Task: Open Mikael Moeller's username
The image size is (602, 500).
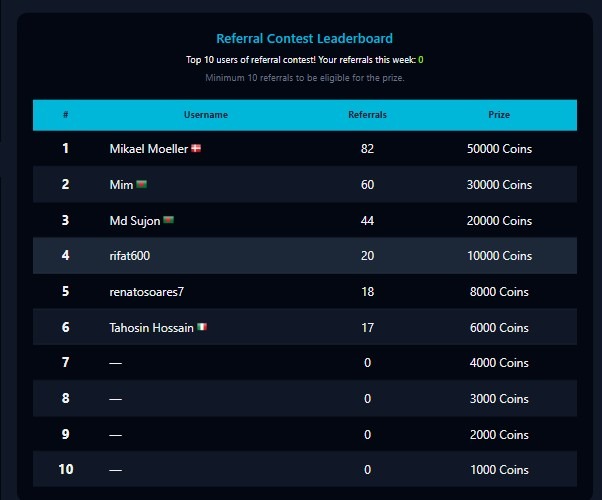Action: 149,149
